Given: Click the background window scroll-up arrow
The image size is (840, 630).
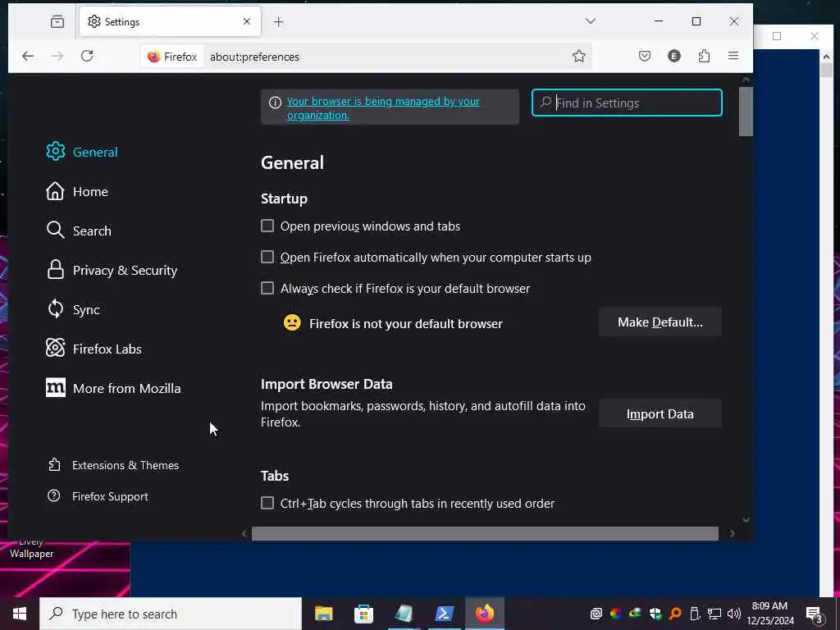Looking at the screenshot, I should click(x=826, y=57).
